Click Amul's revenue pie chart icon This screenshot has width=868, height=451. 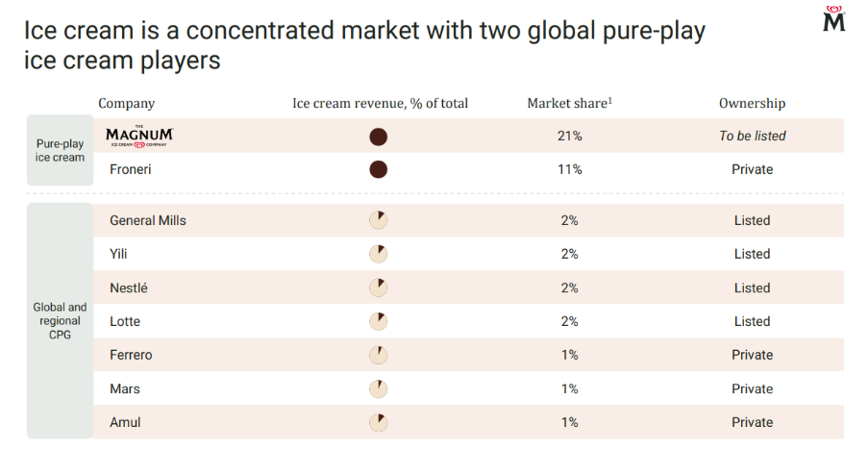click(378, 423)
